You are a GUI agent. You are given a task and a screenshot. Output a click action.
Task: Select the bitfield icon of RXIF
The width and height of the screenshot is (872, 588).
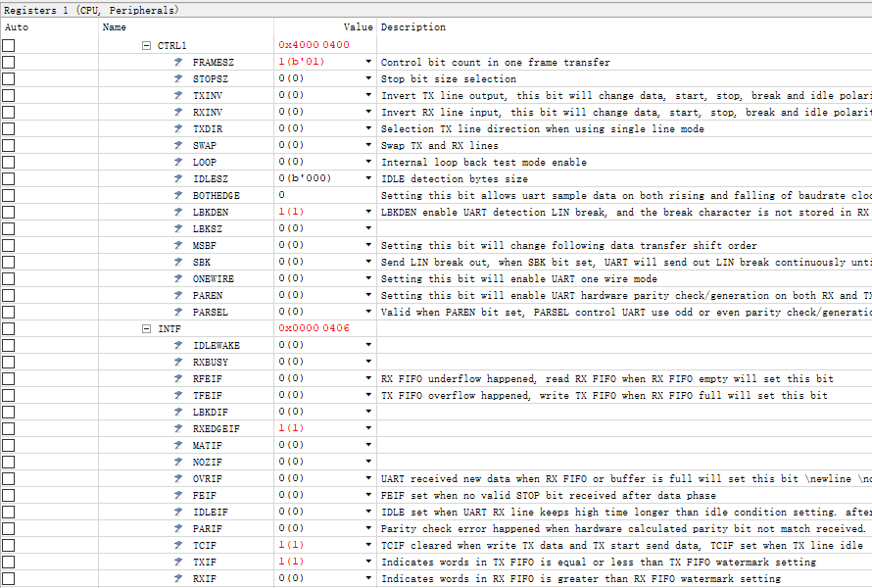pos(178,578)
